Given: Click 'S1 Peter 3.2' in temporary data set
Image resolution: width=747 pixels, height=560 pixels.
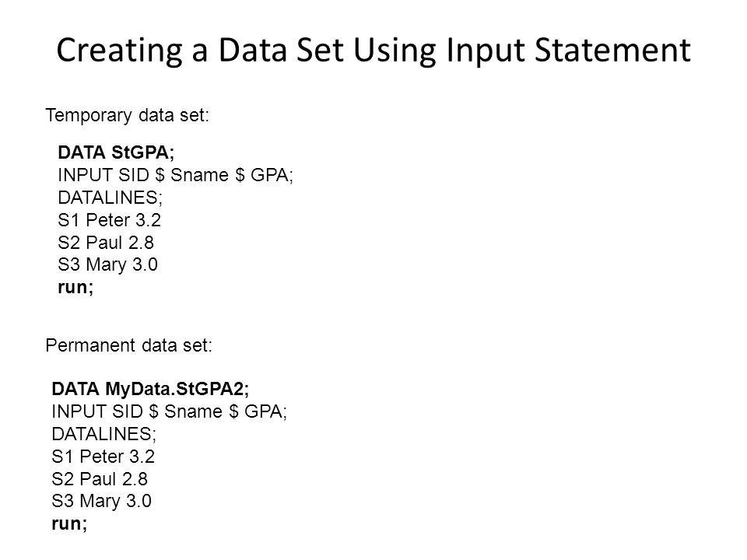Looking at the screenshot, I should pyautogui.click(x=110, y=220).
